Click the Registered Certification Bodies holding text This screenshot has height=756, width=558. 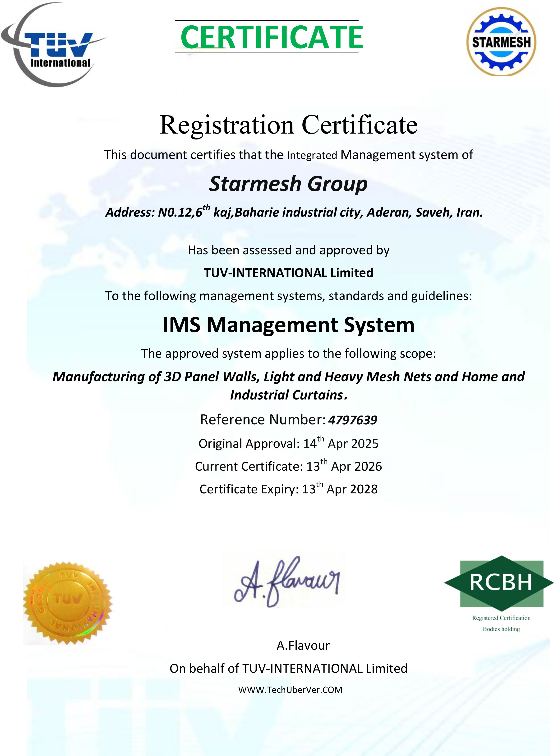tap(501, 623)
